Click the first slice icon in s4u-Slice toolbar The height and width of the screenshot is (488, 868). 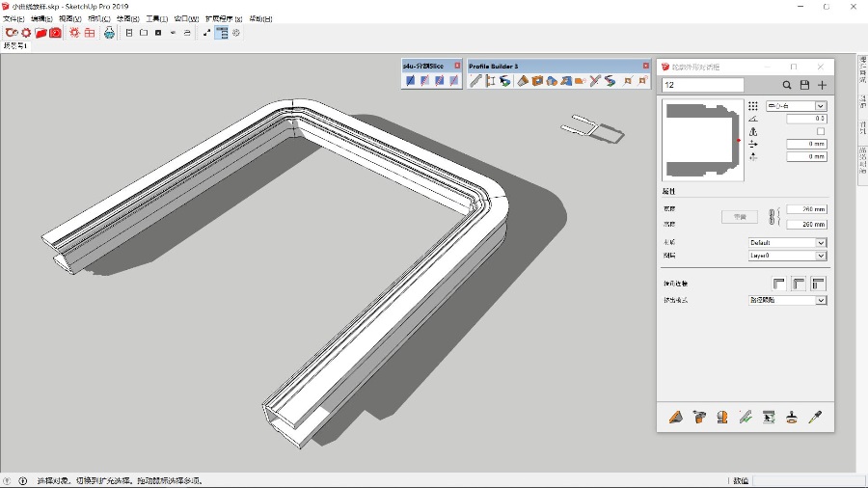point(410,81)
